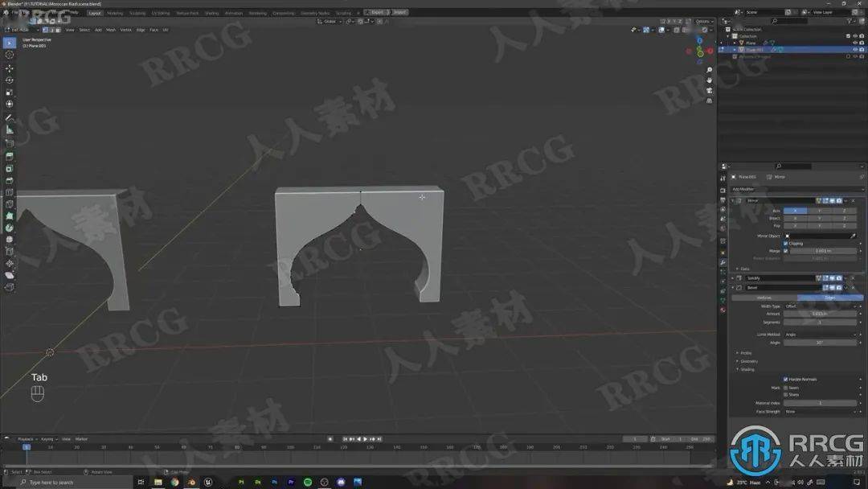Image resolution: width=868 pixels, height=489 pixels.
Task: Expand Mirror modifier Data section
Action: [x=743, y=269]
